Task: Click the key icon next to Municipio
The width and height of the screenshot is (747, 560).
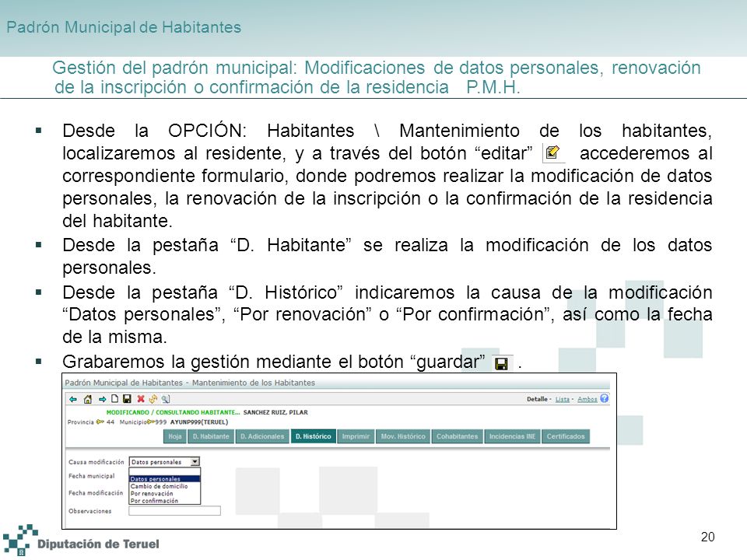Action: [x=151, y=422]
